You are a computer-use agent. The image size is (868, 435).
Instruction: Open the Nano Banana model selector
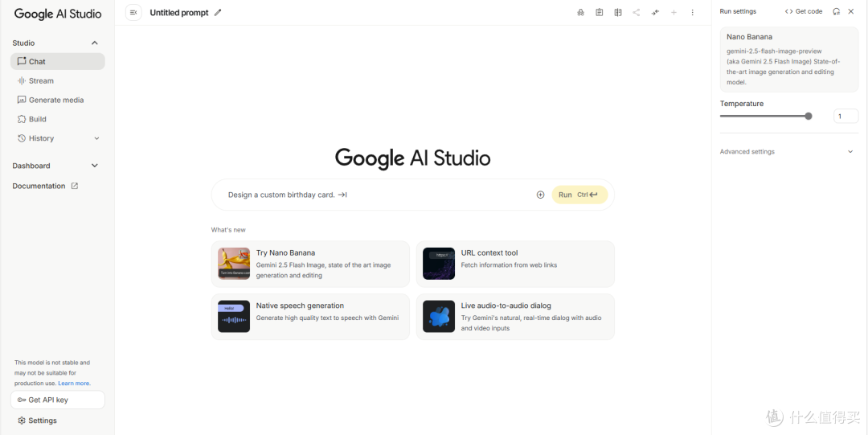click(789, 60)
